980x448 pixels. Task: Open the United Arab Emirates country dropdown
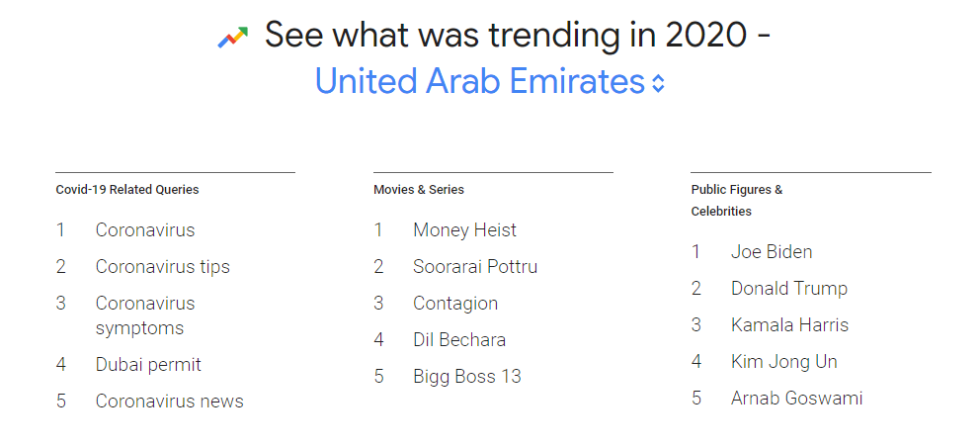coord(479,81)
